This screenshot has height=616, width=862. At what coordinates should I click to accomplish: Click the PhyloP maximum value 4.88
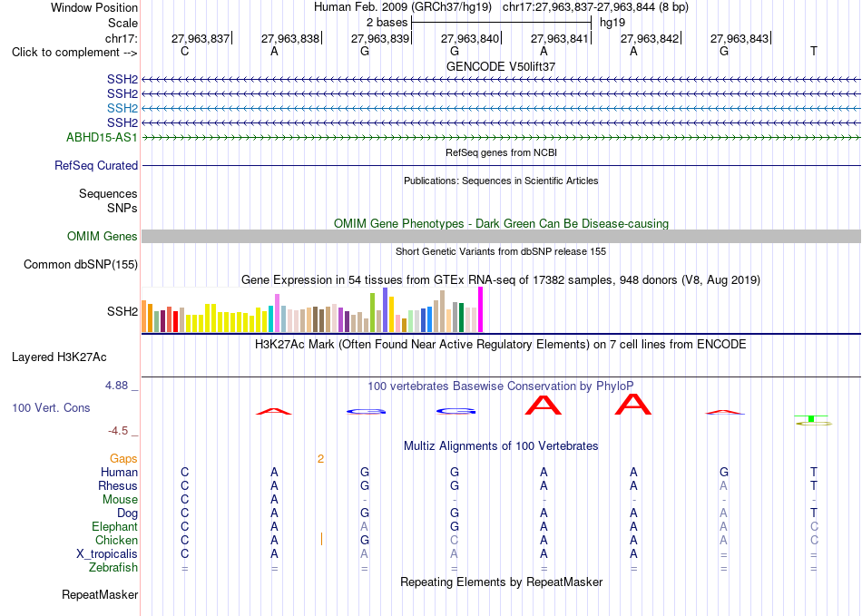click(x=116, y=386)
